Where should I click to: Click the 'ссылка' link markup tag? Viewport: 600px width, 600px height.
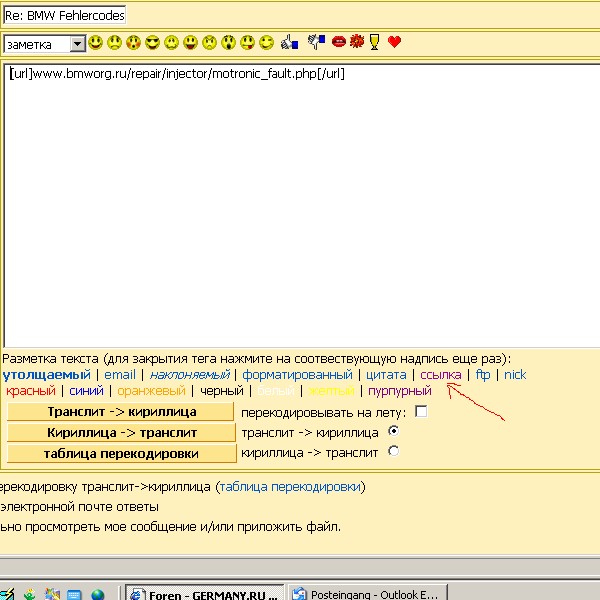point(441,375)
